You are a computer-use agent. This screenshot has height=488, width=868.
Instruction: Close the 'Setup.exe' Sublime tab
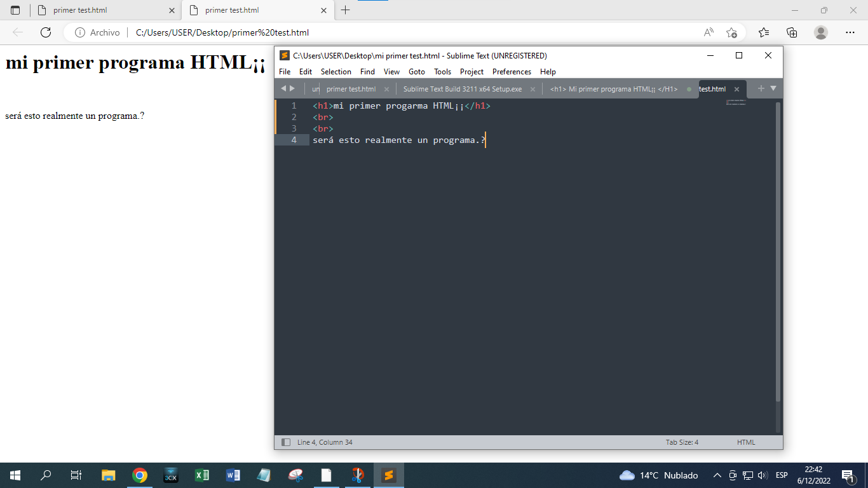point(532,89)
